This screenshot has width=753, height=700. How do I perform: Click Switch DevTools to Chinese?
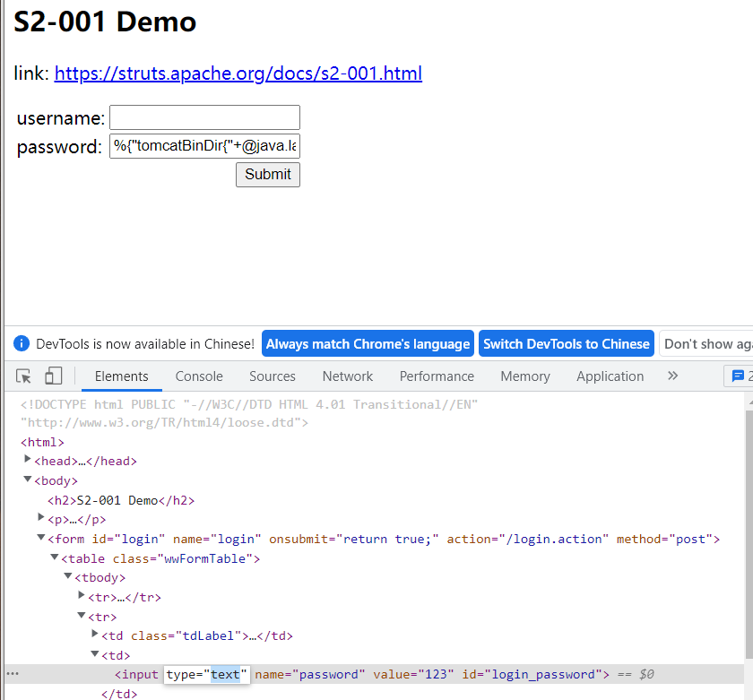click(567, 343)
